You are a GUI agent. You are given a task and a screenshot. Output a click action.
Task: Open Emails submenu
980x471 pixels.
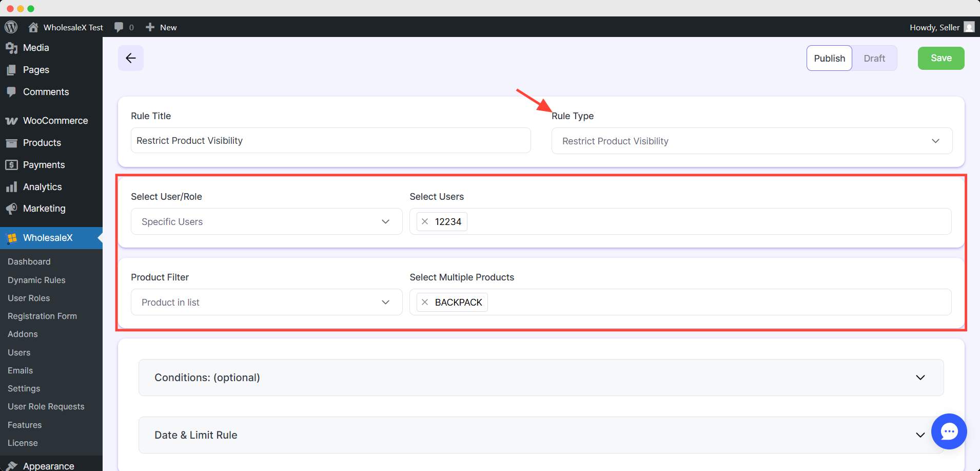[x=20, y=370]
